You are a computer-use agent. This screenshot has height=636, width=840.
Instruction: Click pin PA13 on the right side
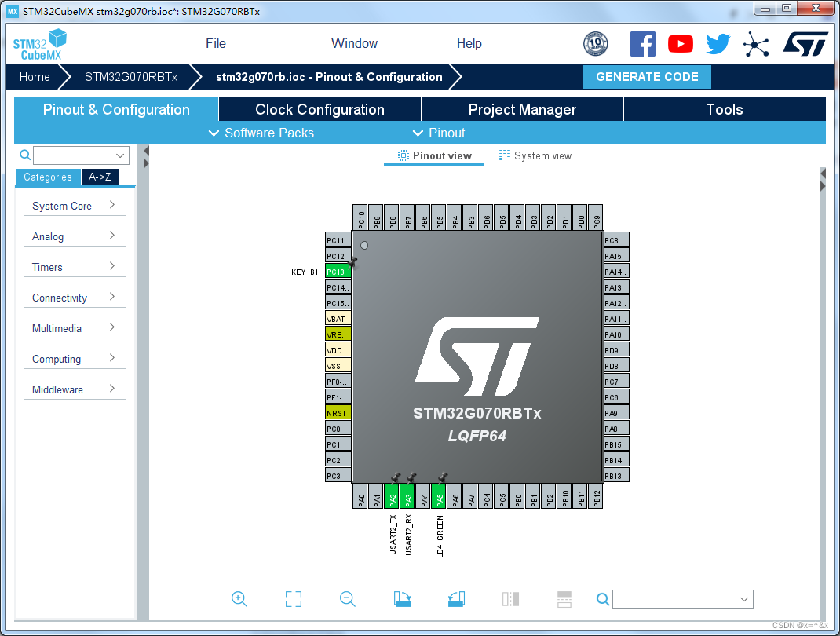[616, 287]
